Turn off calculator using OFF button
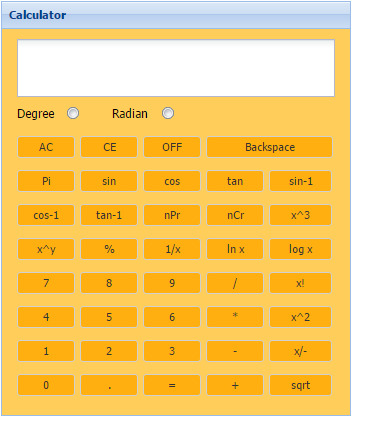 coord(172,147)
